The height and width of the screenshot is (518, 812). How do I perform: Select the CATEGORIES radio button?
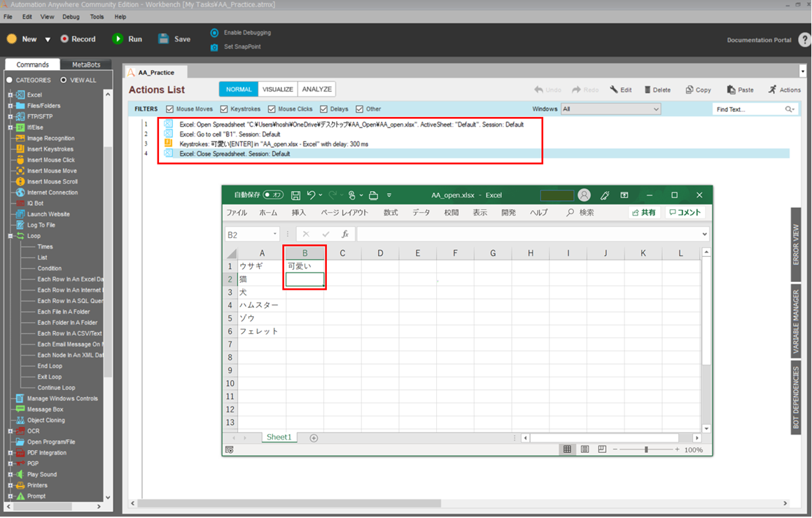(9, 80)
